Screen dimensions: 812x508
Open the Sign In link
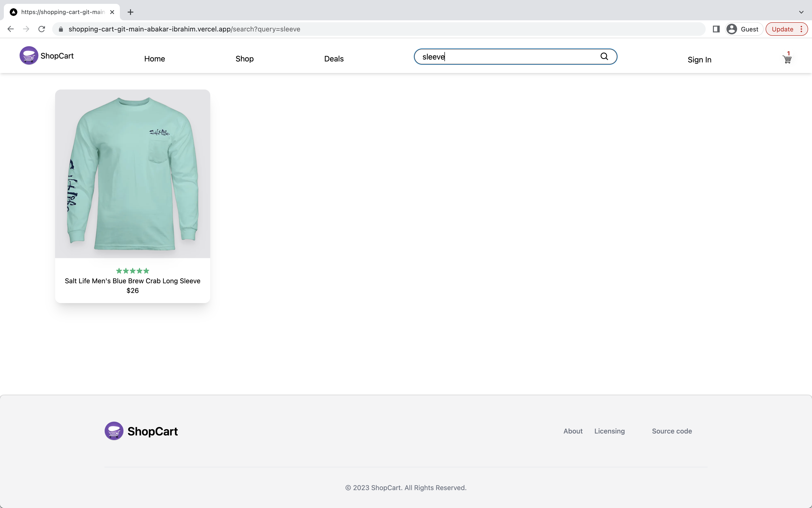(699, 60)
